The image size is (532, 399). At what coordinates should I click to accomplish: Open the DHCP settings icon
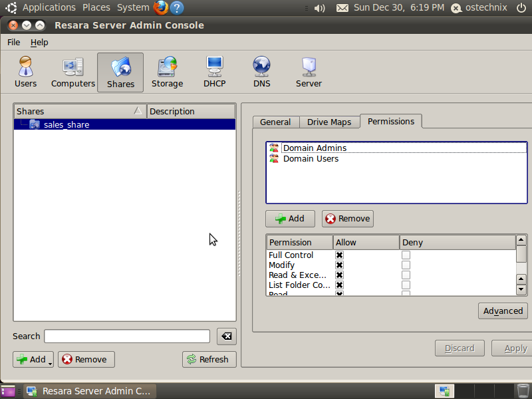click(214, 72)
